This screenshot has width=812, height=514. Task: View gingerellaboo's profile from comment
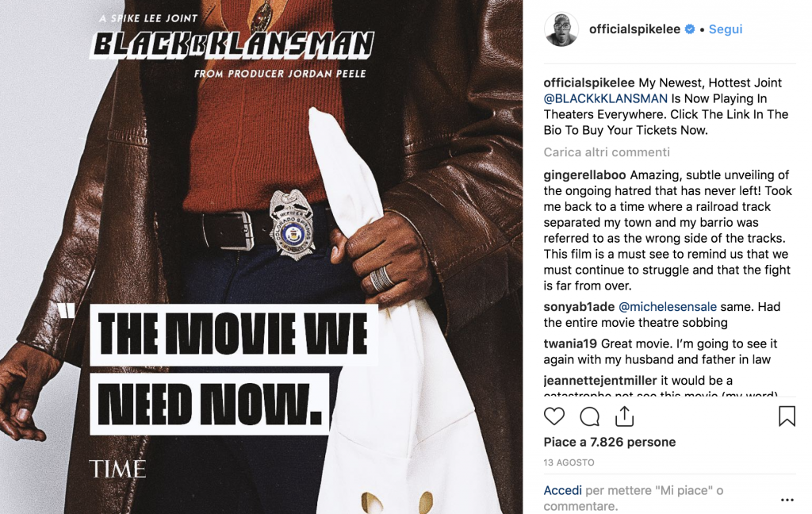584,175
